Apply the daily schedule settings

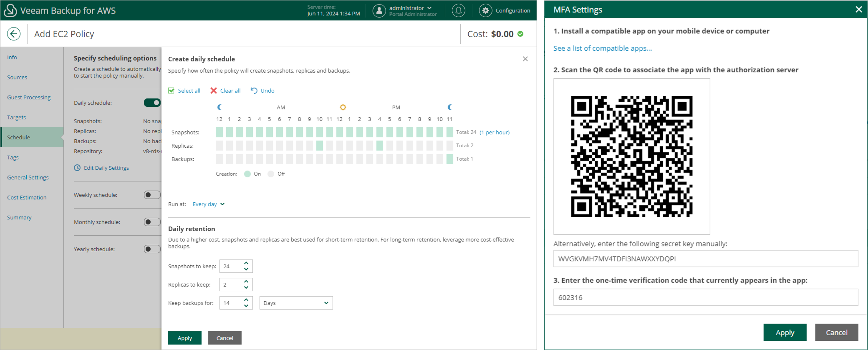[185, 338]
